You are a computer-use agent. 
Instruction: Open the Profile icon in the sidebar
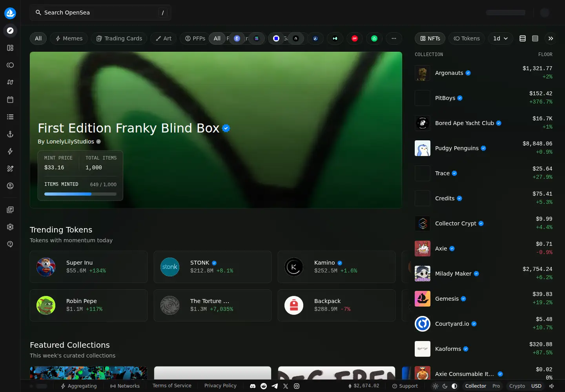(10, 186)
